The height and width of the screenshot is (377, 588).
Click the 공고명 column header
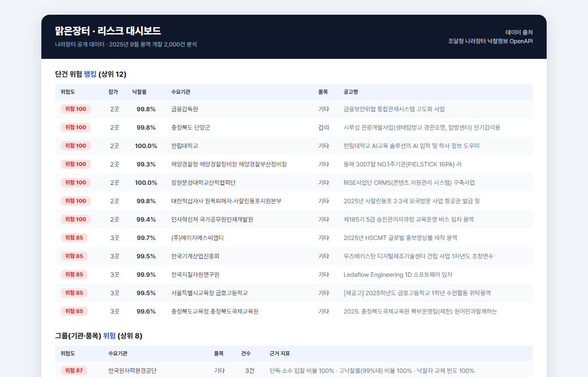[351, 92]
